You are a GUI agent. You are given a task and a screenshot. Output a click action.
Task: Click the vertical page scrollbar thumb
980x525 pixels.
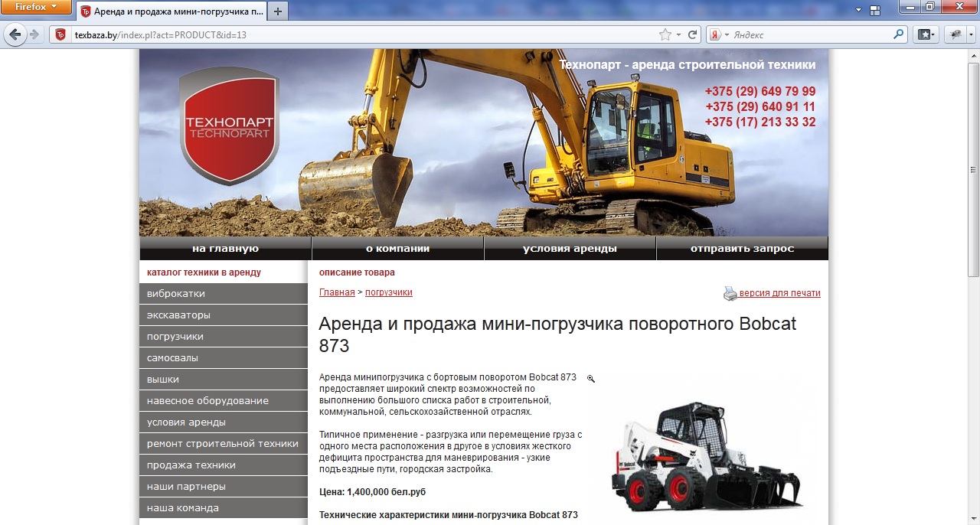[973, 170]
